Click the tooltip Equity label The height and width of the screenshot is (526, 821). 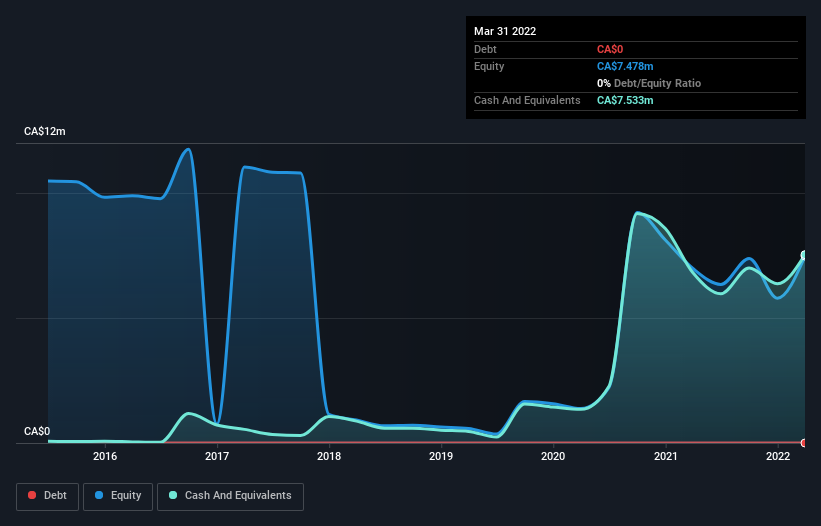(489, 66)
